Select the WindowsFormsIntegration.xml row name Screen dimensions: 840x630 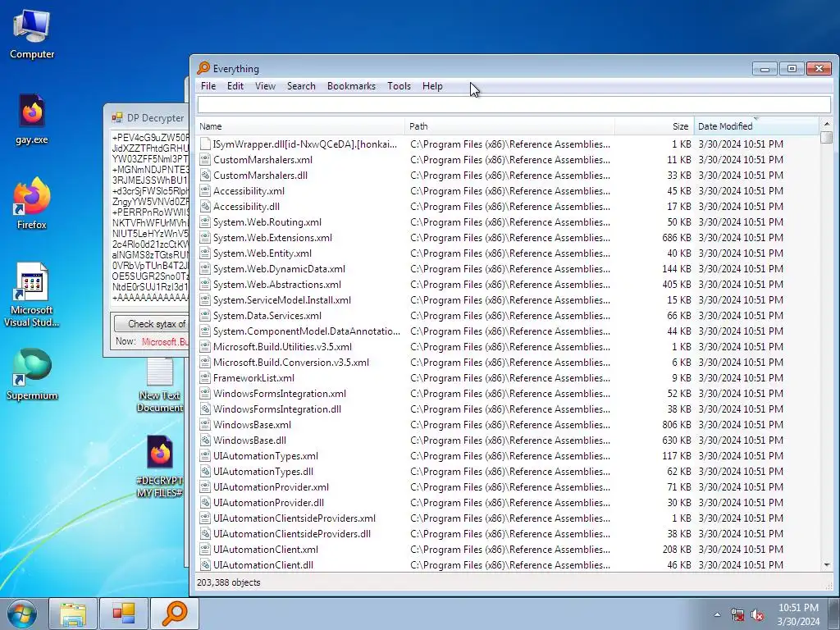coord(280,394)
